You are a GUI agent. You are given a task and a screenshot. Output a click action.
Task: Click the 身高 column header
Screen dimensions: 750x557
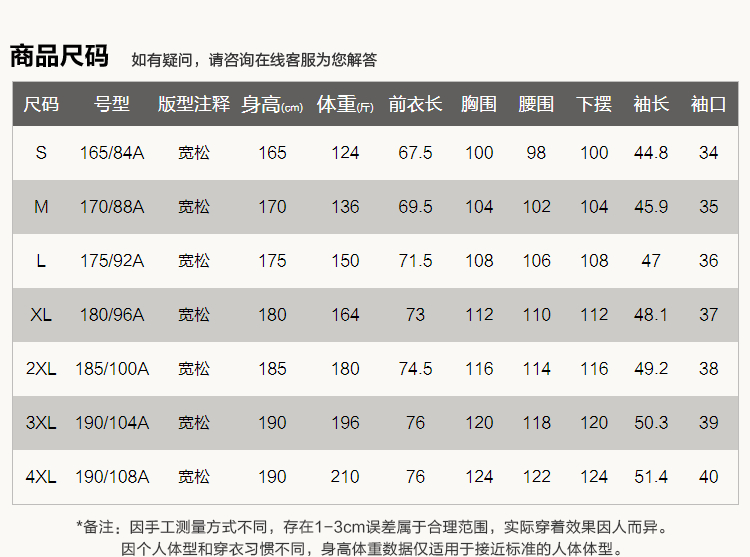tap(271, 104)
